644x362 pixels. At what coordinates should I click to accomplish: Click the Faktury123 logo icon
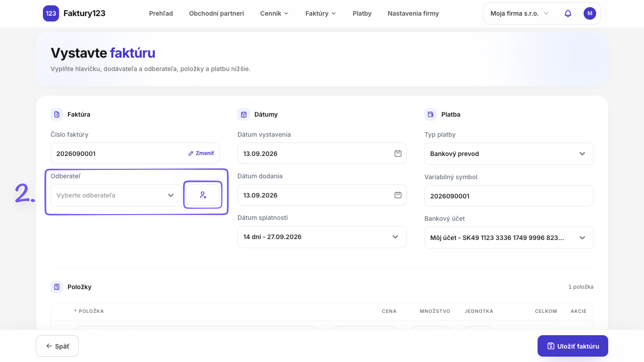tap(51, 13)
